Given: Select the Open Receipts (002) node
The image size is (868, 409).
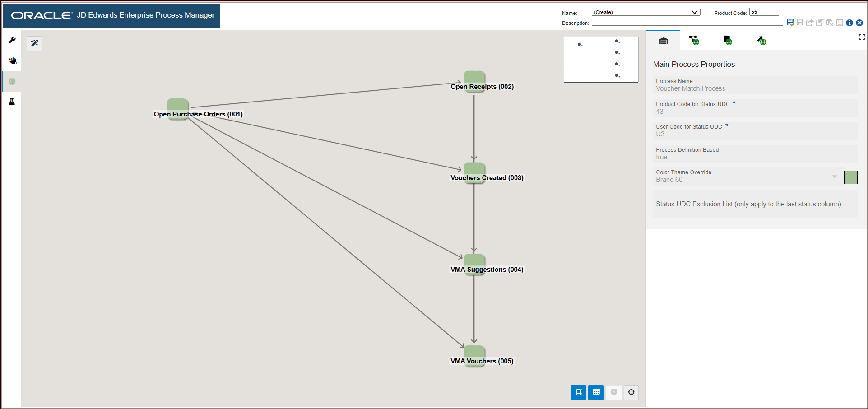Looking at the screenshot, I should 474,82.
